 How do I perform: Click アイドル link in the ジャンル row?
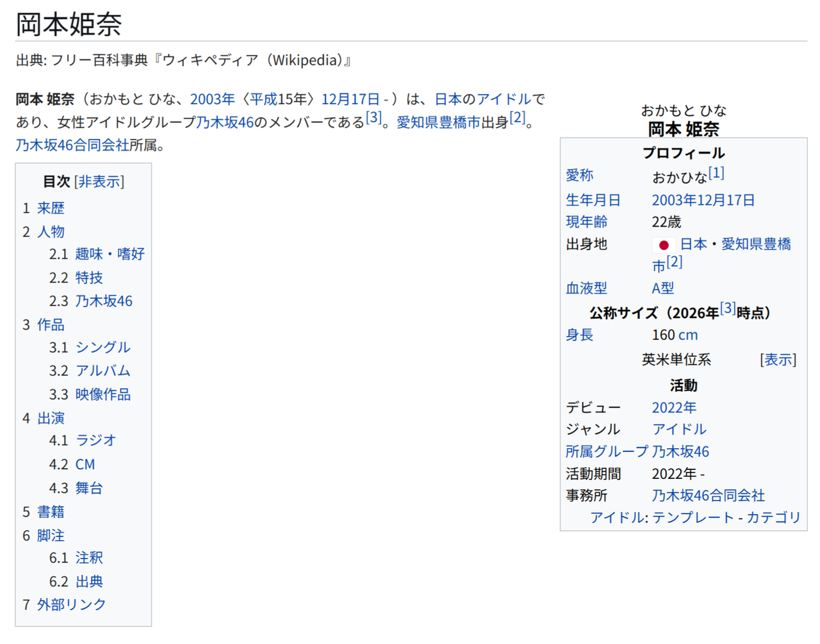[x=679, y=430]
